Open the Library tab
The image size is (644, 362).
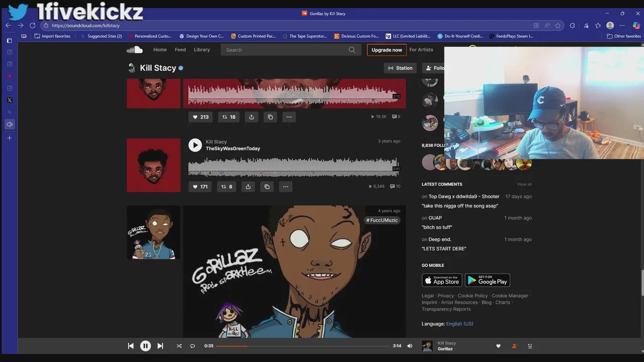coord(202,50)
